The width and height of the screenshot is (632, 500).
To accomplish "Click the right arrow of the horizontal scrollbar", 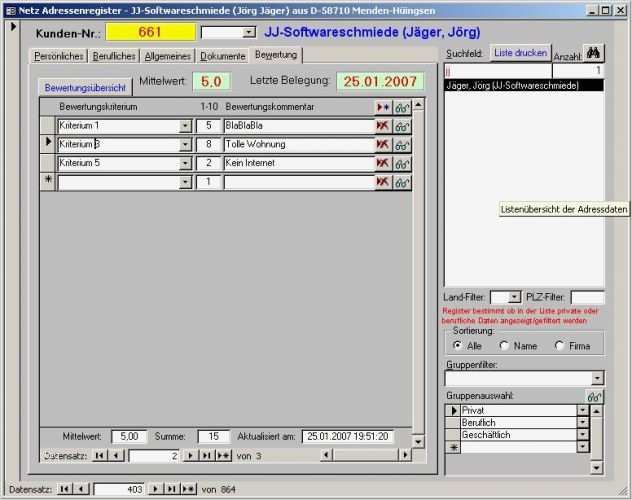I will click(x=405, y=455).
